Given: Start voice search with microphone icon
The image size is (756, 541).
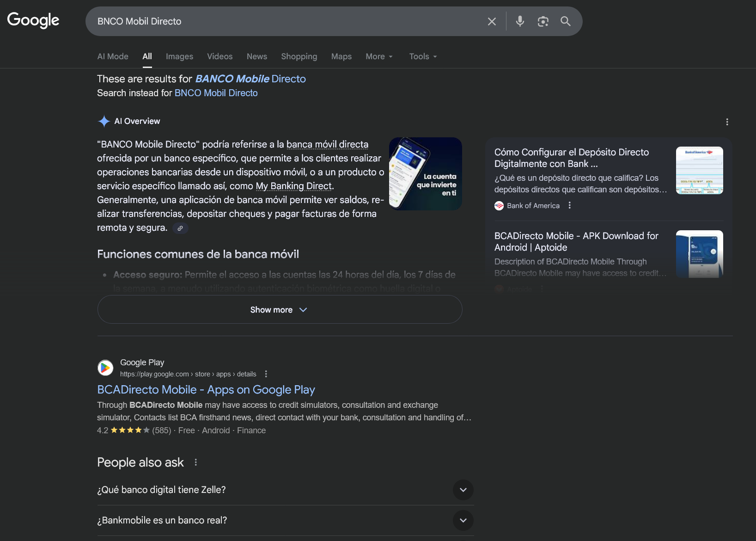Looking at the screenshot, I should (520, 21).
